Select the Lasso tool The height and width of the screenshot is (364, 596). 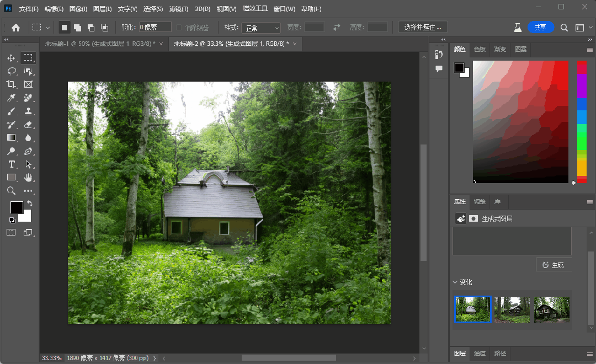(x=11, y=71)
